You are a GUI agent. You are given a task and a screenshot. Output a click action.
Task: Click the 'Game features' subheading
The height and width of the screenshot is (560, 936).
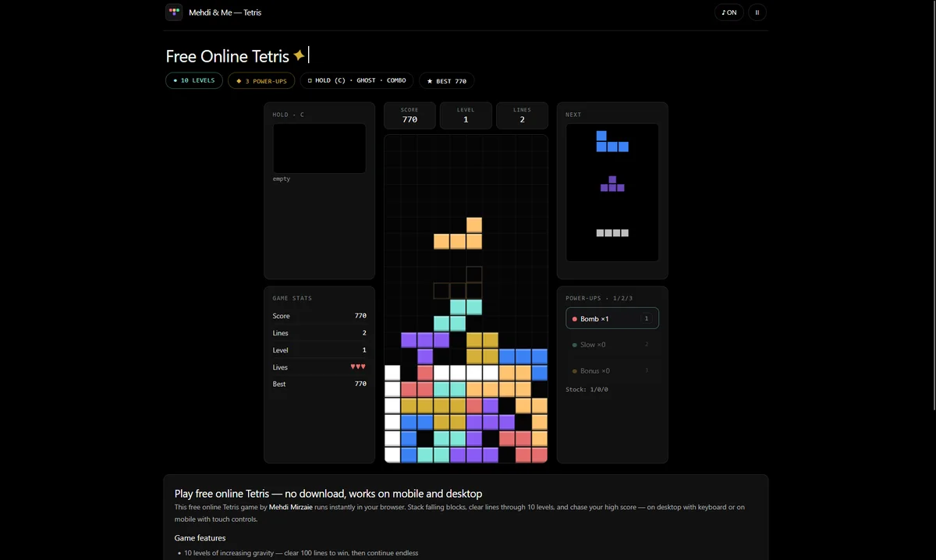(x=200, y=538)
